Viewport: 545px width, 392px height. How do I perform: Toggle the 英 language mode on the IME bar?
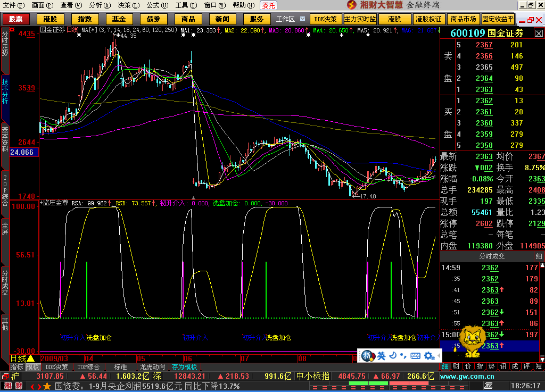click(x=381, y=355)
